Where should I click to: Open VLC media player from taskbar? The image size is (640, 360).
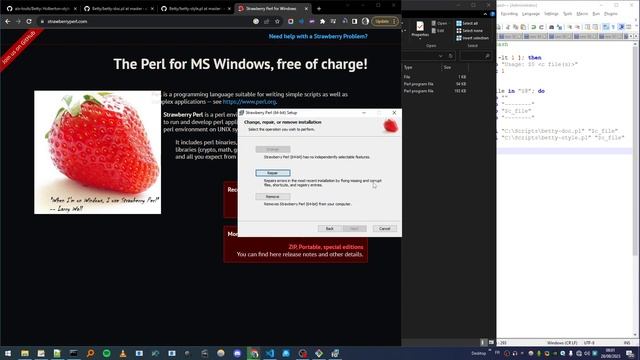[x=123, y=353]
